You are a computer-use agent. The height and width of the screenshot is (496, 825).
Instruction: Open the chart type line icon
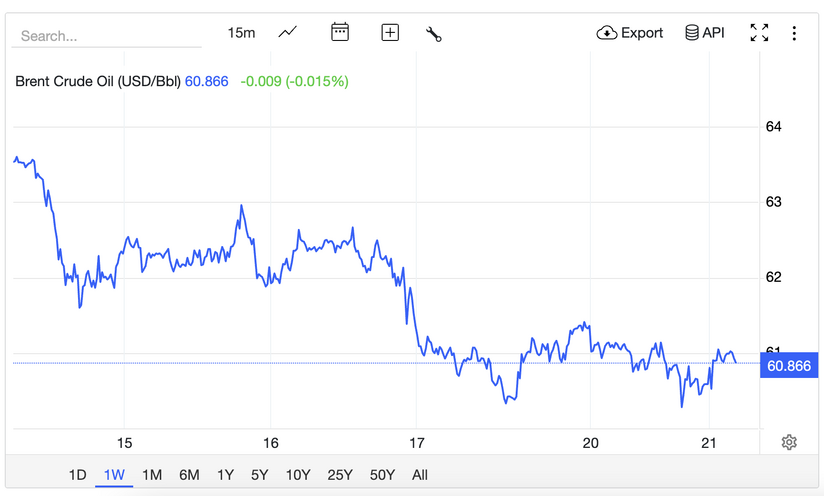[x=288, y=33]
